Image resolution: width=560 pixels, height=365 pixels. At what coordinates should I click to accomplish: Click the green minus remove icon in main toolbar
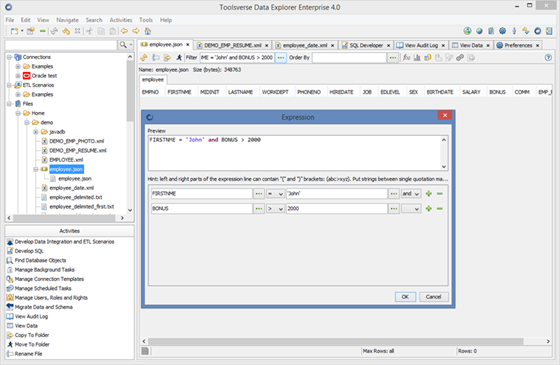[43, 31]
